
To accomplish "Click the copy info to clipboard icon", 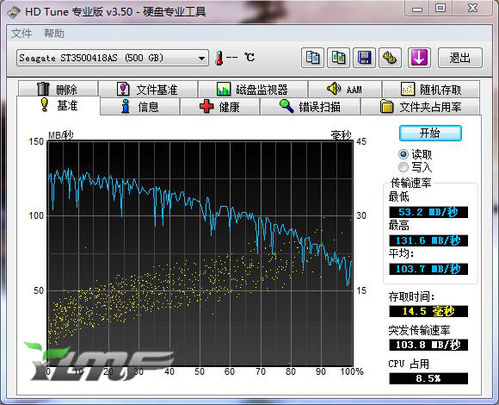I will 312,58.
